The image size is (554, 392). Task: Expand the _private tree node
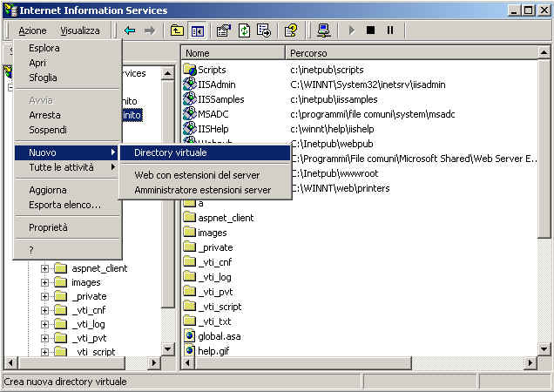[44, 296]
